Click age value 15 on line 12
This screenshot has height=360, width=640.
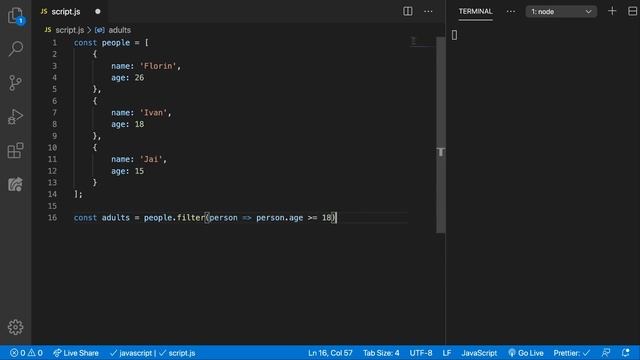pos(139,171)
